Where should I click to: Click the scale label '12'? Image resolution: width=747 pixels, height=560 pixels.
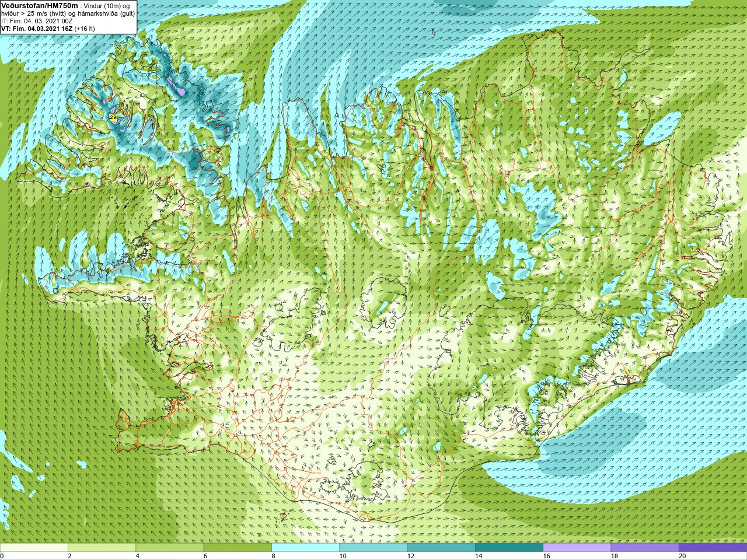click(x=411, y=556)
